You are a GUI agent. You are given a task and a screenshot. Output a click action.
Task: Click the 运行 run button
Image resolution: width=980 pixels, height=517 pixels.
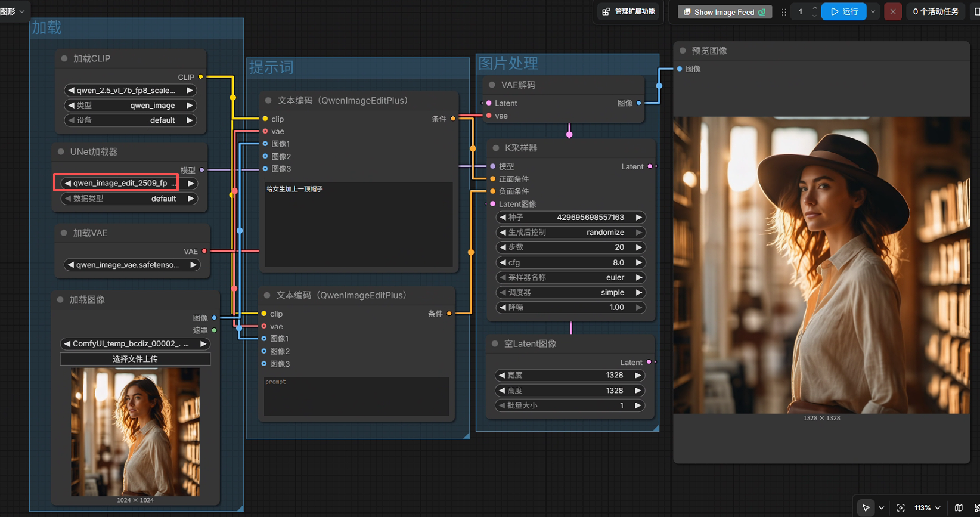click(x=843, y=11)
